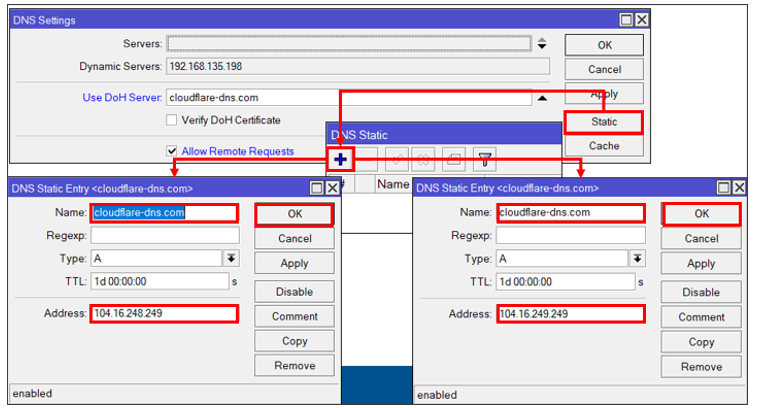Open Type dropdown in right DNS Static Entry
This screenshot has height=408, width=762.
(637, 259)
